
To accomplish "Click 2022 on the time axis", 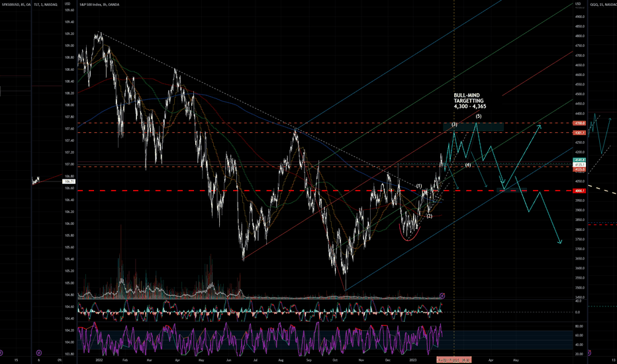I will 99,359.
